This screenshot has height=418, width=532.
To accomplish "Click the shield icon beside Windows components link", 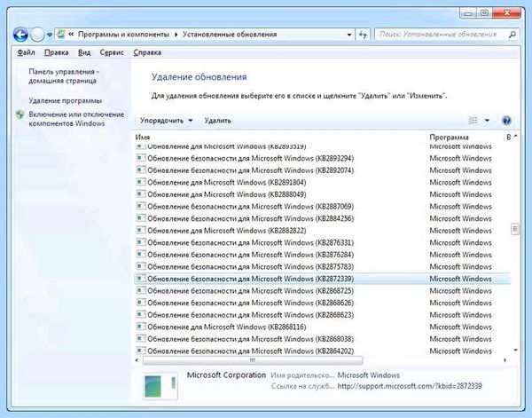I will click(x=20, y=114).
